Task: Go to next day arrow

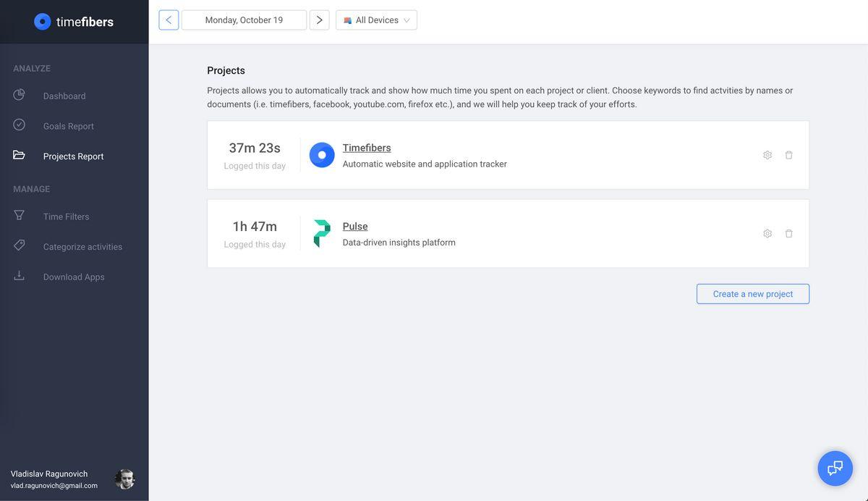Action: 320,20
